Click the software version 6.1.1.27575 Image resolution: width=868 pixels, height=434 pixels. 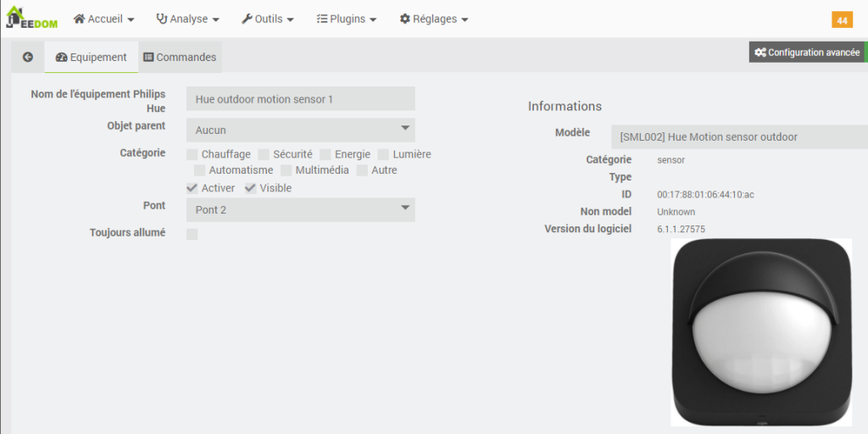pyautogui.click(x=681, y=229)
